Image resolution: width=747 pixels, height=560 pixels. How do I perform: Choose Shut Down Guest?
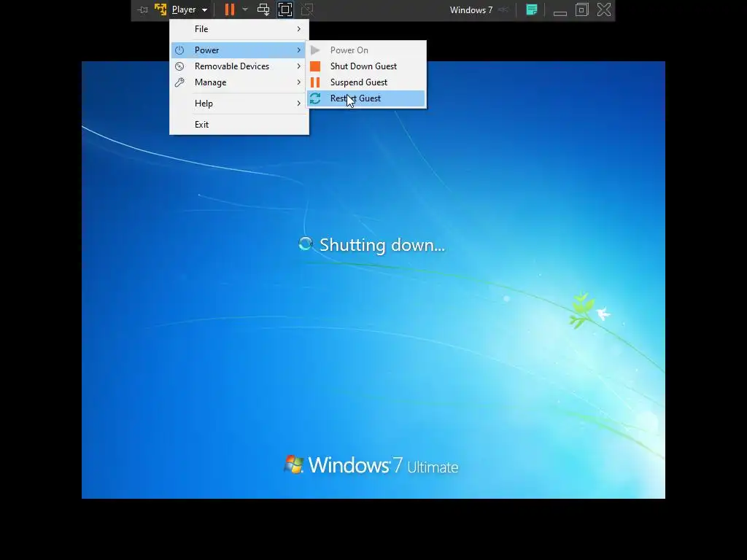[366, 66]
